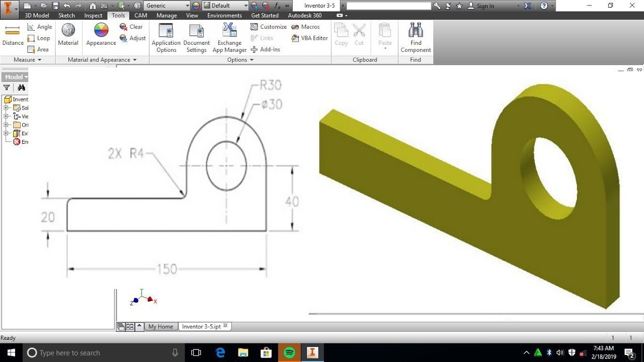This screenshot has width=644, height=362.
Task: Expand the View tree node
Action: coord(6,116)
